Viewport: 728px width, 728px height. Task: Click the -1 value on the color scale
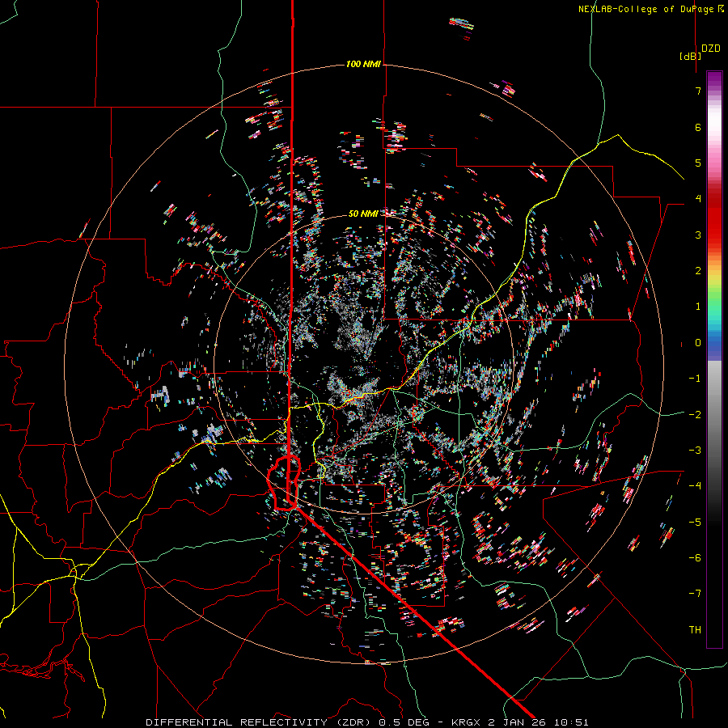tap(695, 379)
